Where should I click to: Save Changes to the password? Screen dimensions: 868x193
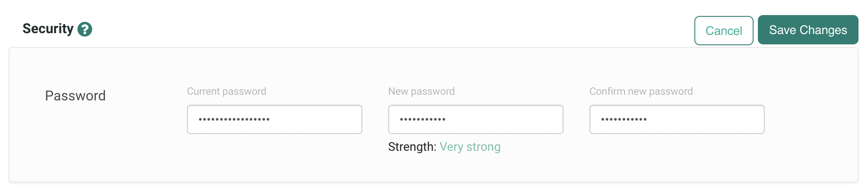point(808,30)
